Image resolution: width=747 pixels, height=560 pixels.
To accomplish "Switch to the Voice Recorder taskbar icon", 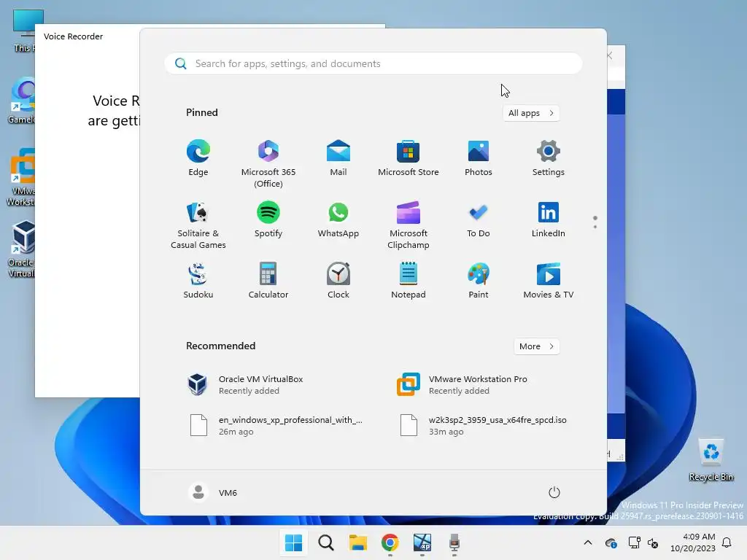I will 454,542.
